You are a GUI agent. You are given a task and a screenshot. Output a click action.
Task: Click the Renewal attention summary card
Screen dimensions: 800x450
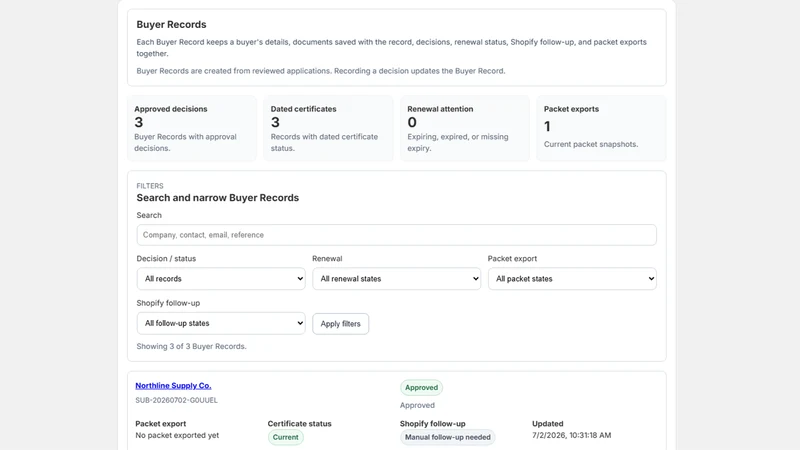click(x=465, y=128)
